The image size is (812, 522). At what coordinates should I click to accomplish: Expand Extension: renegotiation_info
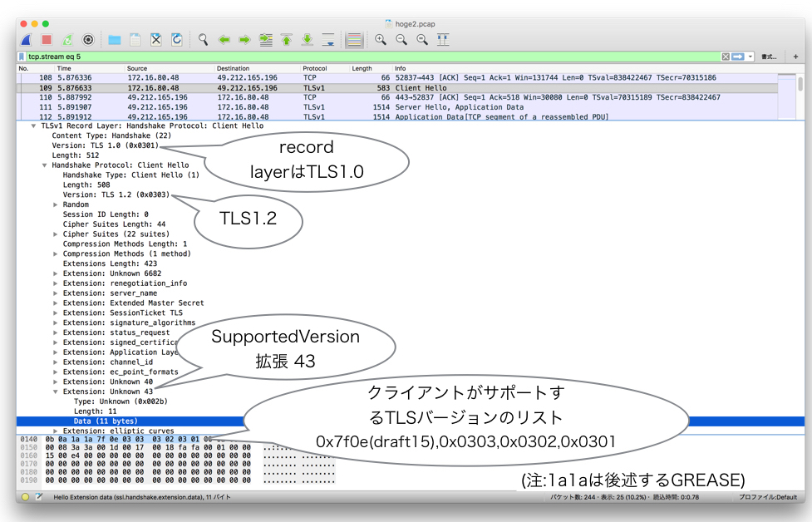[56, 283]
